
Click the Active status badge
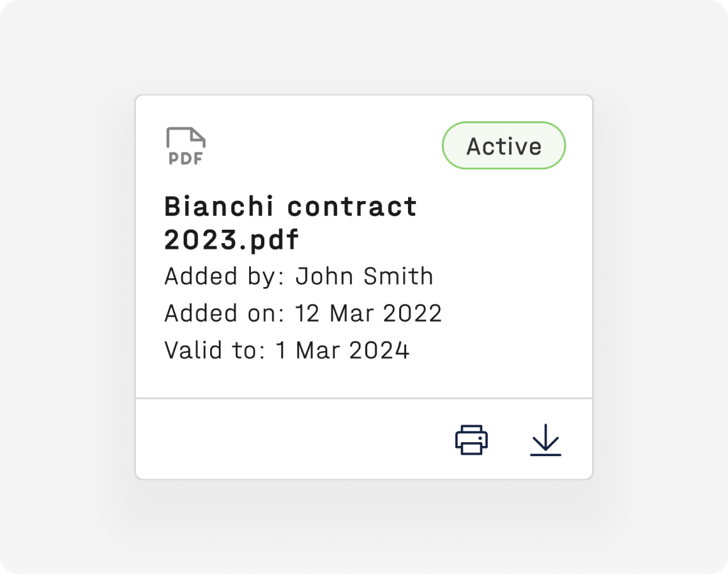click(x=504, y=145)
